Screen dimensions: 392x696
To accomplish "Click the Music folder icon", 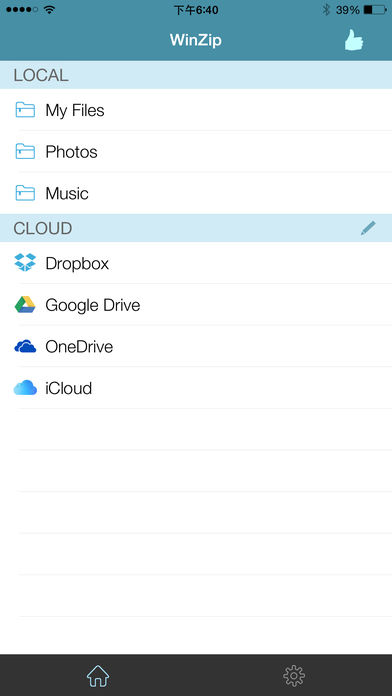I will tap(25, 193).
